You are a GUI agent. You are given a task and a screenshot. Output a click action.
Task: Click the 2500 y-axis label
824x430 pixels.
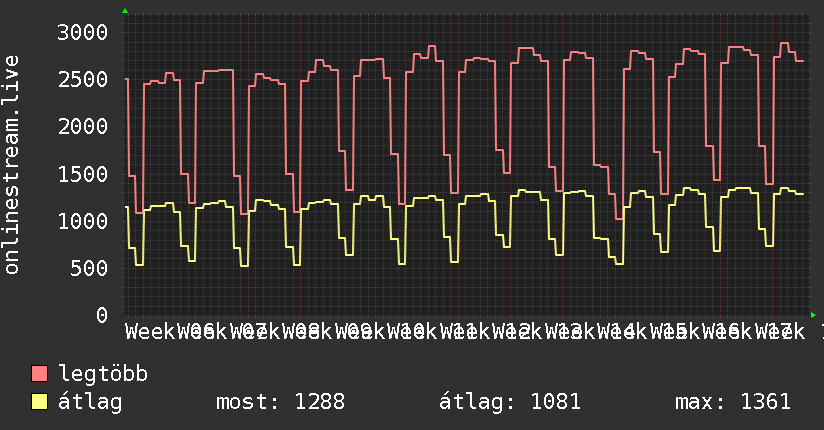(83, 79)
